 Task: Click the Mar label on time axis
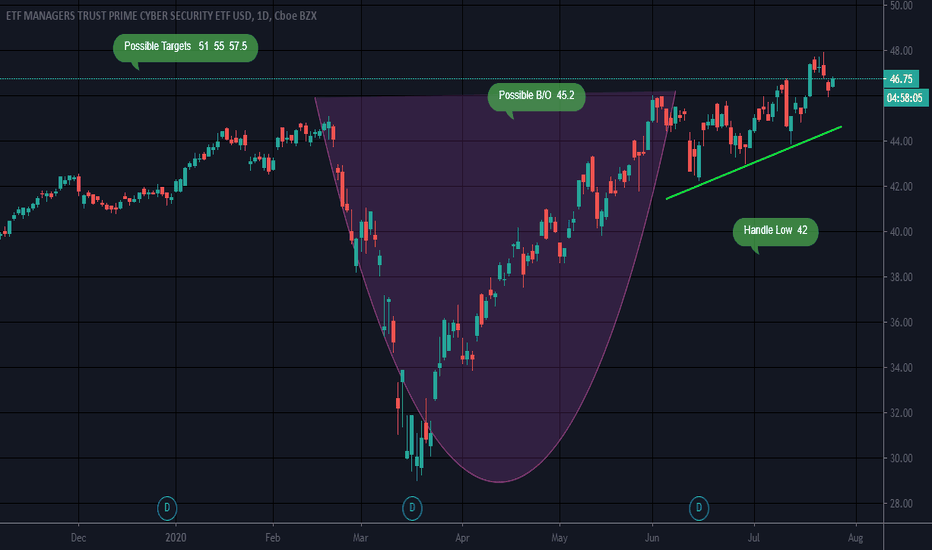(360, 538)
